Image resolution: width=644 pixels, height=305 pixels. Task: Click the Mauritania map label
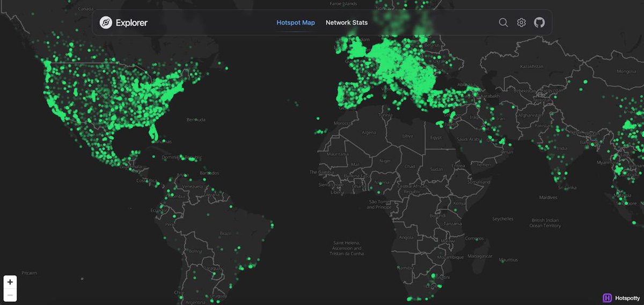(337, 154)
